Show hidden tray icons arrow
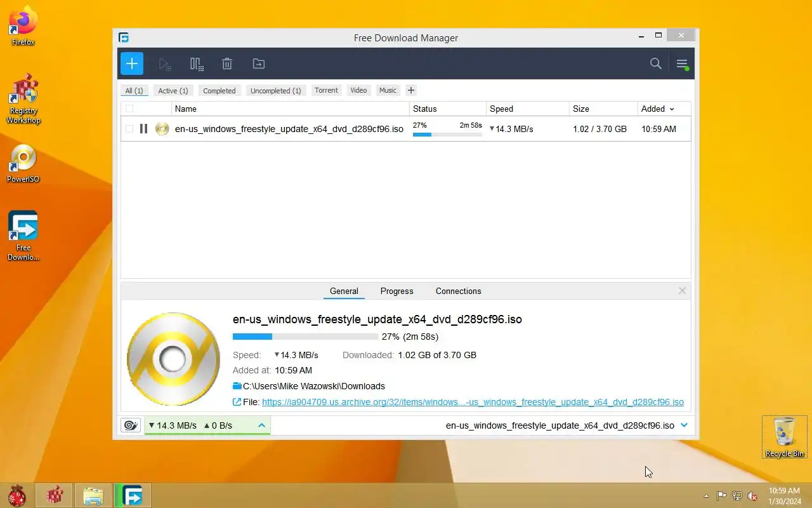 click(706, 496)
